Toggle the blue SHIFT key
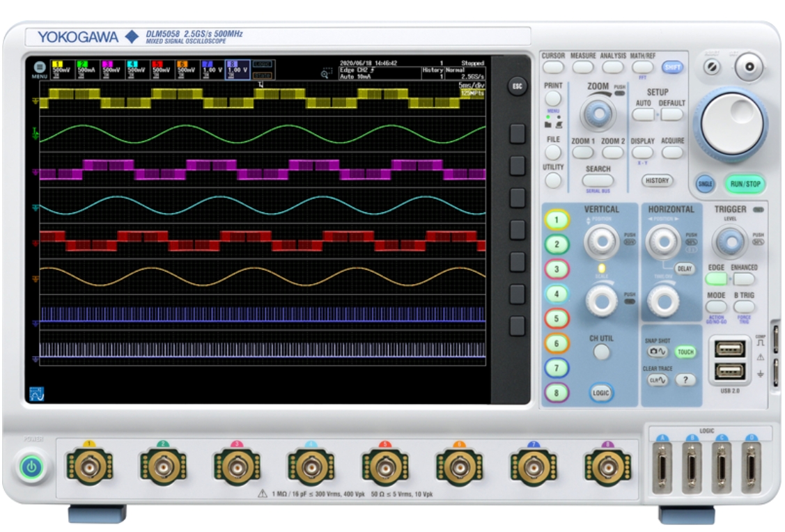The height and width of the screenshot is (532, 785). coord(671,68)
